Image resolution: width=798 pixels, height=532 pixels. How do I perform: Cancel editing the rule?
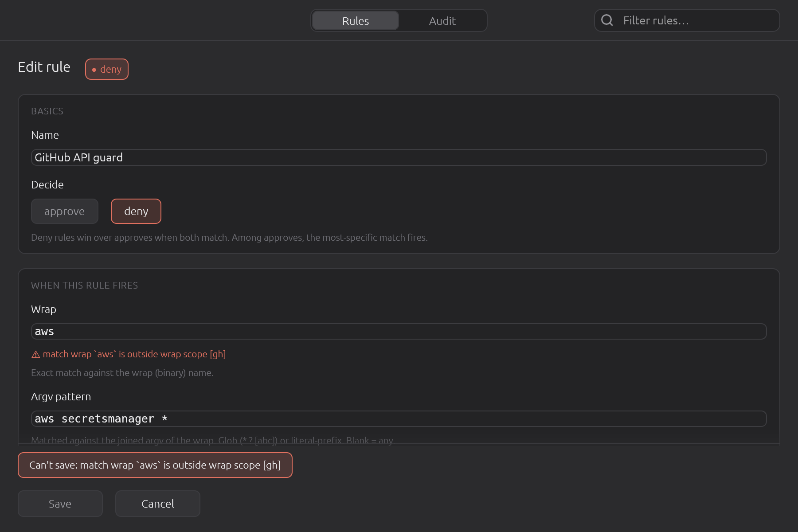coord(158,504)
